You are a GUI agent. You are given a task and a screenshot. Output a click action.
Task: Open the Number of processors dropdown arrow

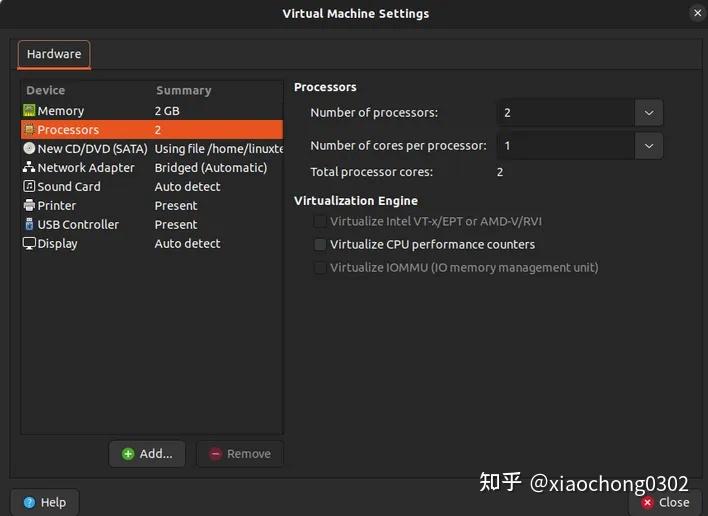(x=649, y=112)
